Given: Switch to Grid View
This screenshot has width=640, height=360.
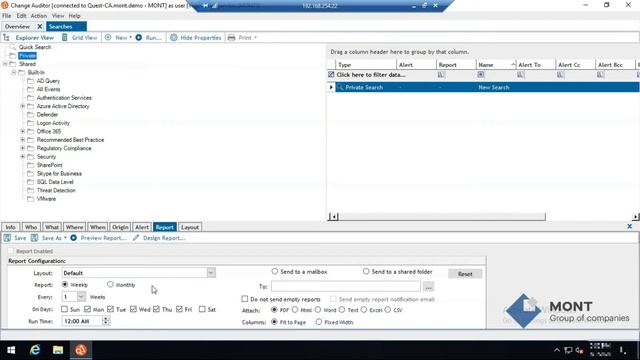Looking at the screenshot, I should pyautogui.click(x=80, y=38).
